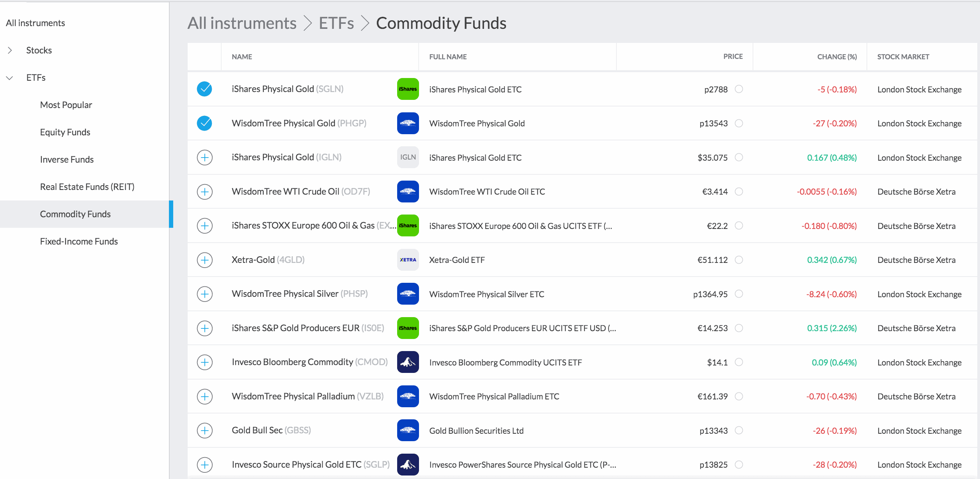Click price €14.253 cell

(712, 328)
